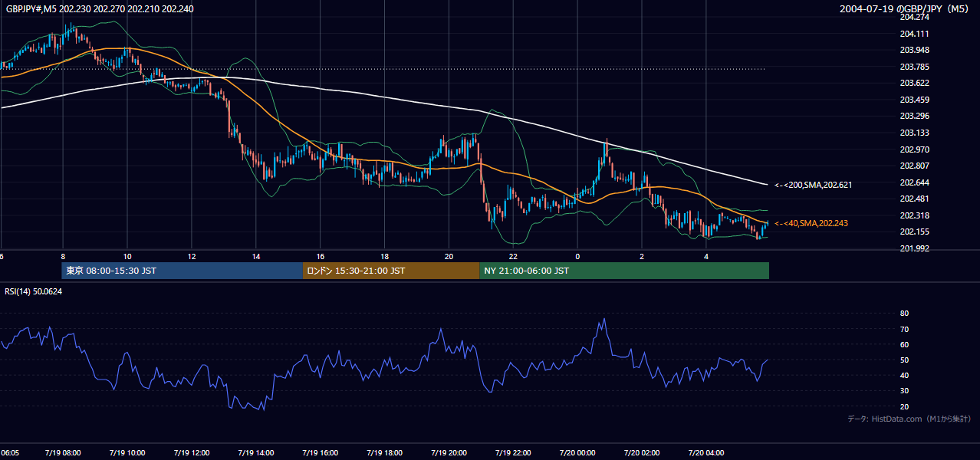The height and width of the screenshot is (460, 980).
Task: Select the 東京 08:00-15:30 JST session bar
Action: (183, 271)
